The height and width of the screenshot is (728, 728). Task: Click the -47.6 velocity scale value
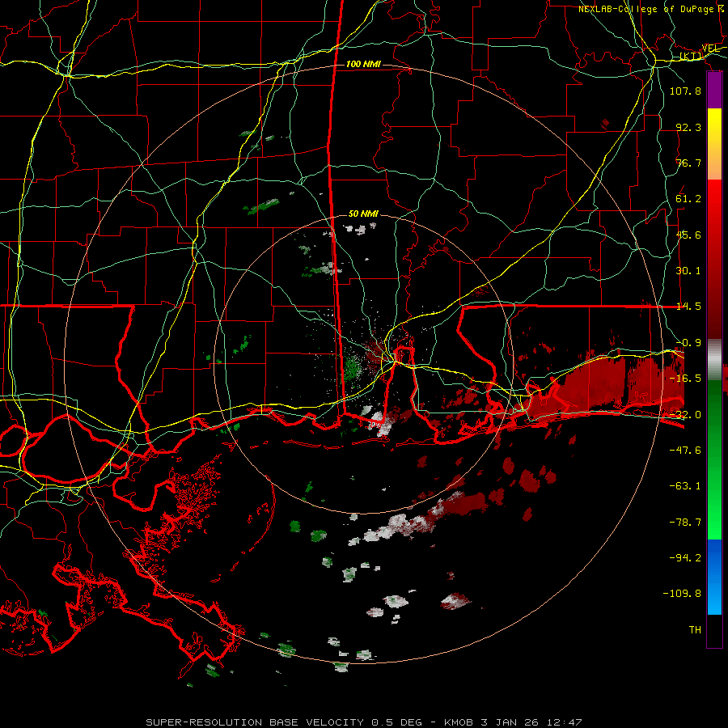point(685,451)
